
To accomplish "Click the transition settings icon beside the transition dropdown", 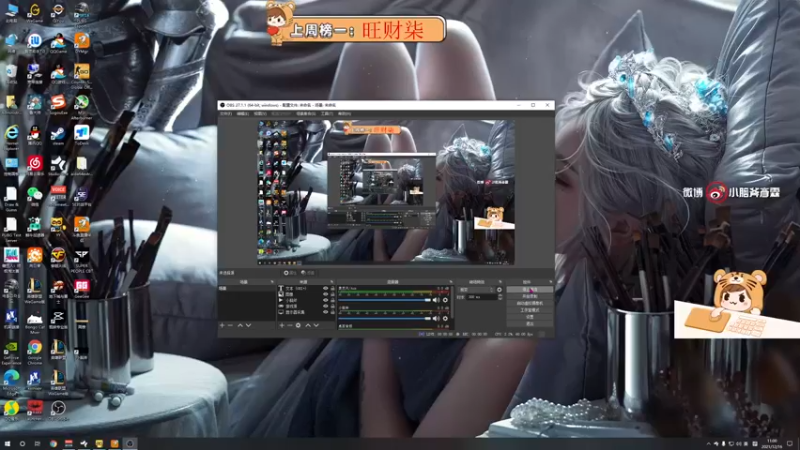I will (499, 290).
